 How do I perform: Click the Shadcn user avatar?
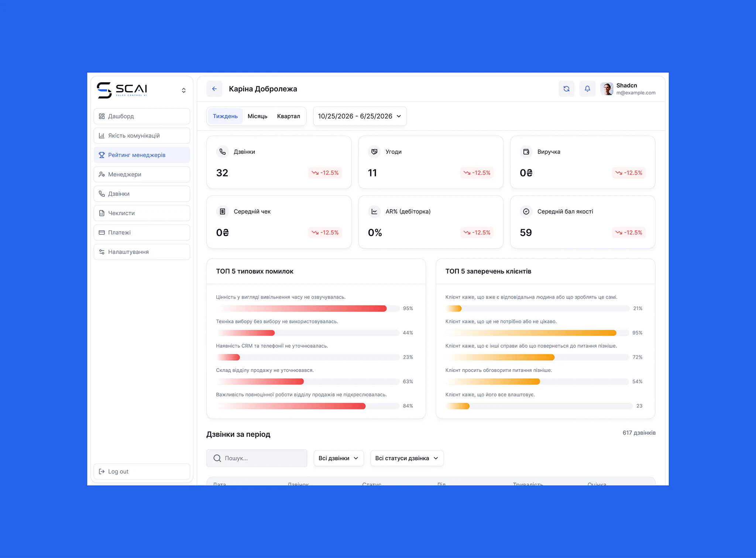[607, 89]
